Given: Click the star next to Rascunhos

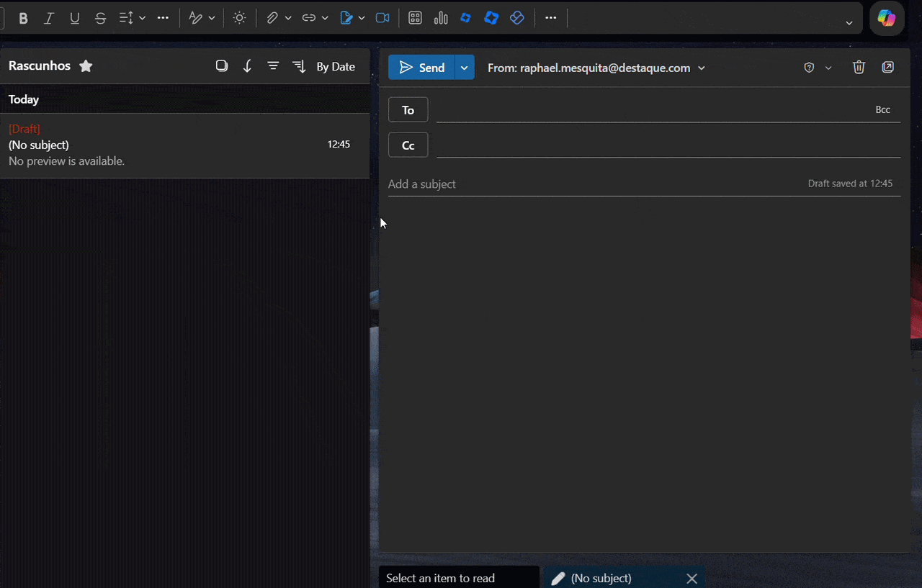Looking at the screenshot, I should pos(86,66).
